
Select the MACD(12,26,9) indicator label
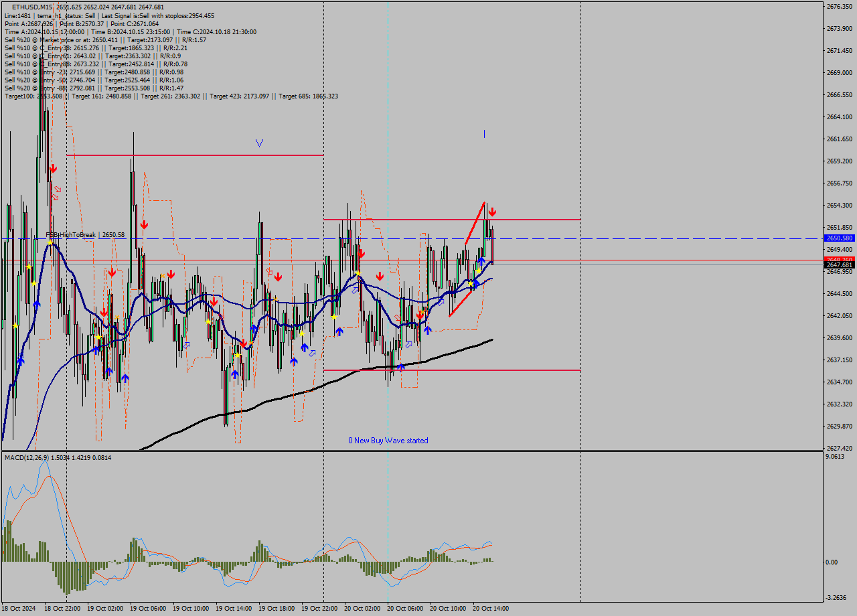[58, 457]
